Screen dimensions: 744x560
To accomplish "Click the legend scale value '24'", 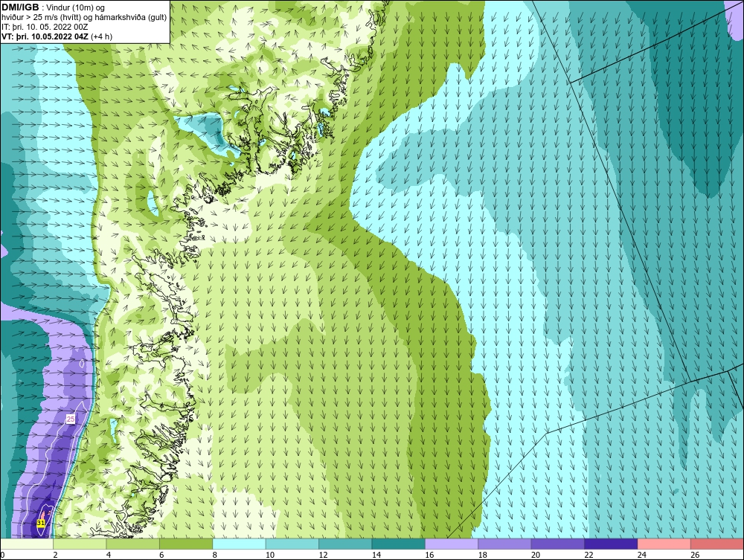I will click(x=641, y=555).
